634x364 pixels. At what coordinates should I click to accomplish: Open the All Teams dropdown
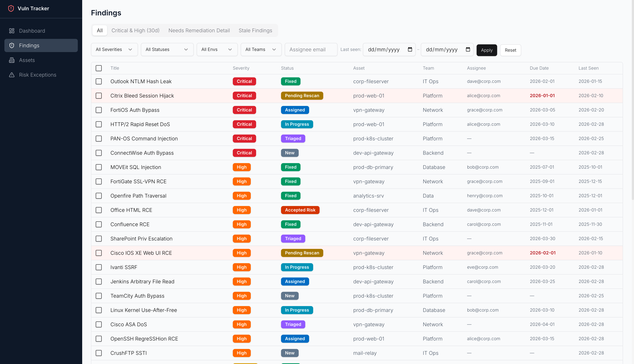261,49
